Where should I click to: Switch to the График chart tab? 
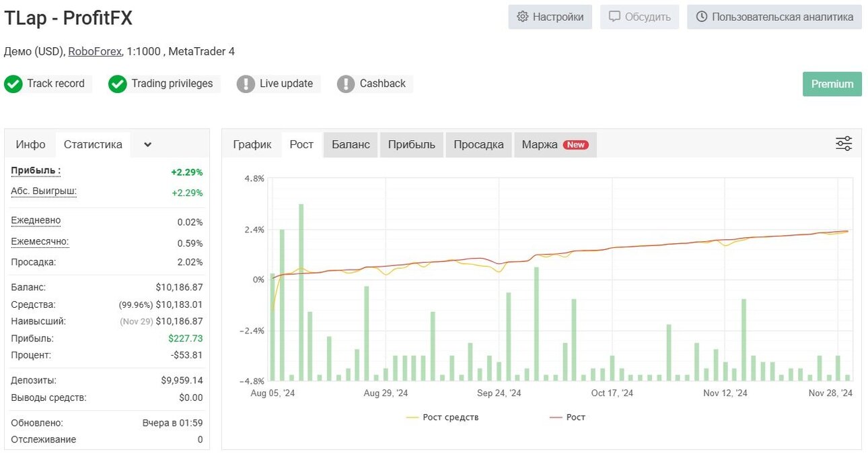pos(252,145)
